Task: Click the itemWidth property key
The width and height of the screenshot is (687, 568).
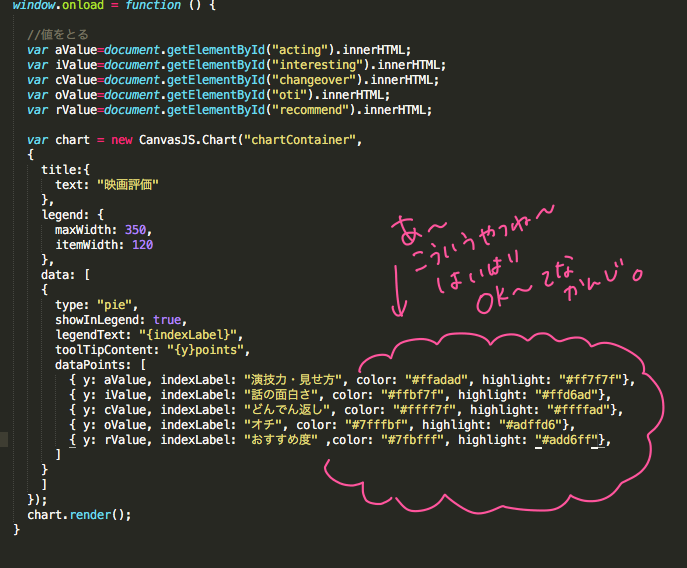Action: [x=86, y=245]
